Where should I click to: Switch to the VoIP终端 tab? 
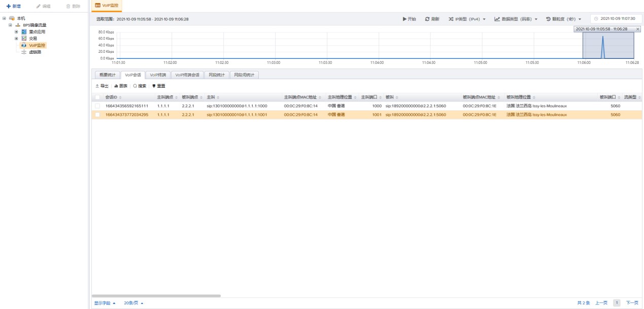click(158, 75)
